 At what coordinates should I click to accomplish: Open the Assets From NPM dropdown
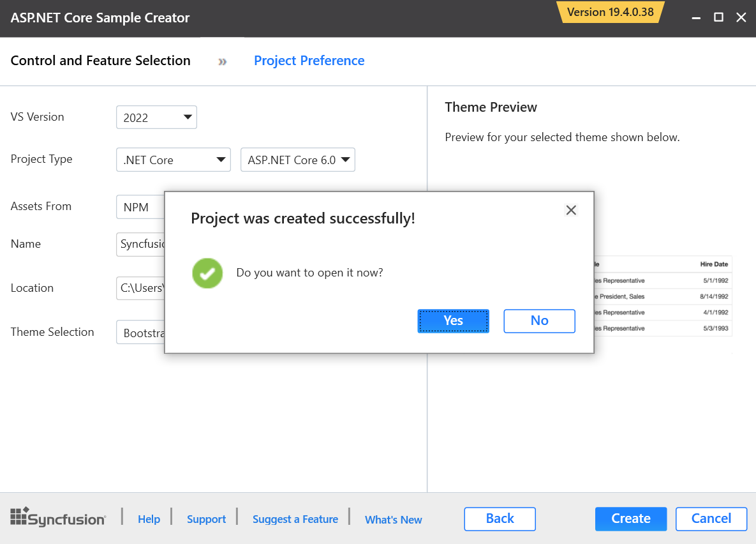coord(140,207)
